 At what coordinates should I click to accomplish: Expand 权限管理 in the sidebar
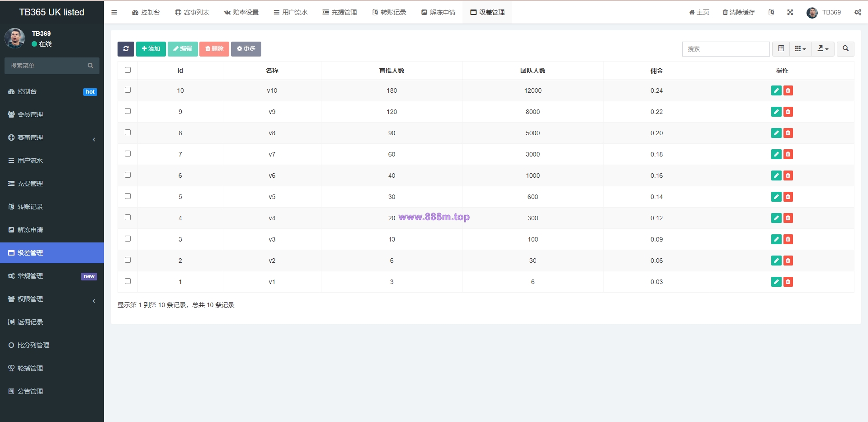pos(52,299)
